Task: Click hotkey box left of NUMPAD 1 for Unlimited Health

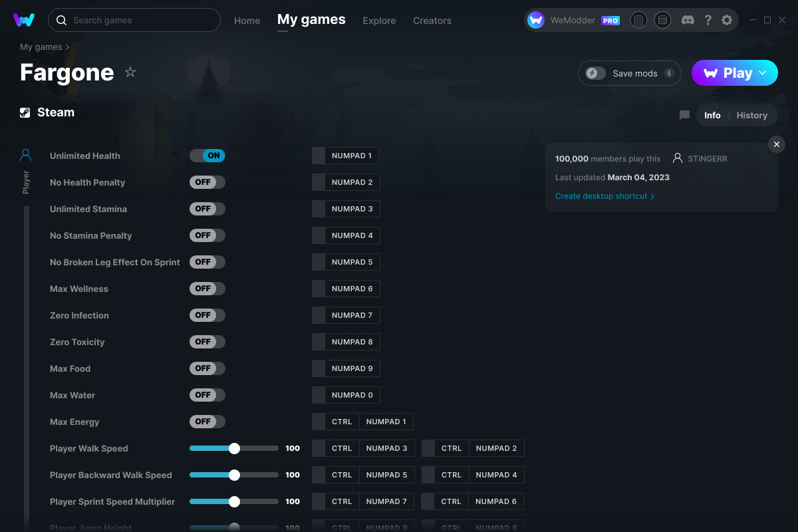Action: pos(319,156)
